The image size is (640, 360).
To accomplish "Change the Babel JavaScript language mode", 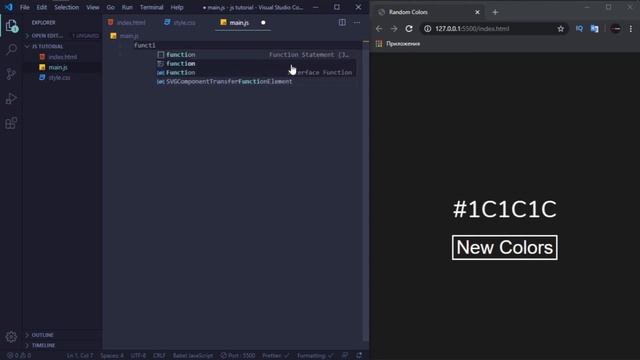I will [193, 356].
